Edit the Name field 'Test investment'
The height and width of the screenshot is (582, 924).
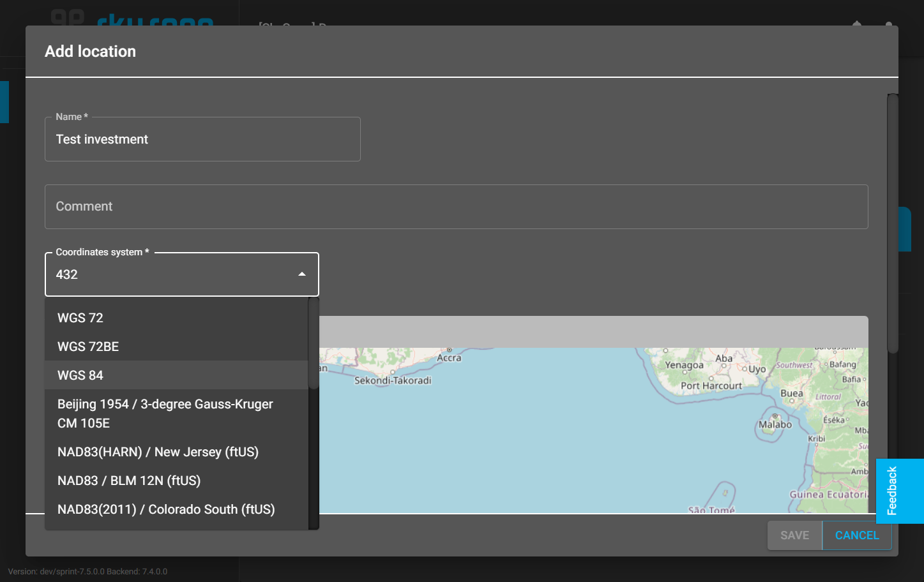tap(202, 139)
